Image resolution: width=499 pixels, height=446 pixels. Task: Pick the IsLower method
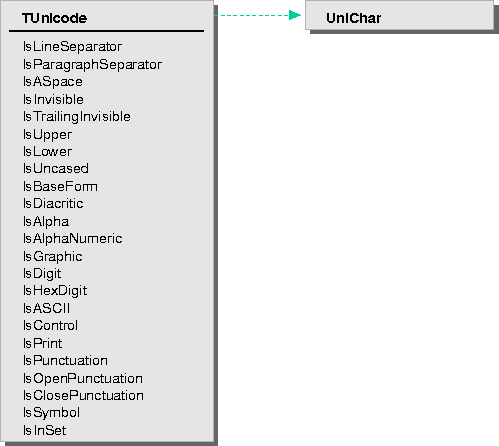(x=47, y=152)
